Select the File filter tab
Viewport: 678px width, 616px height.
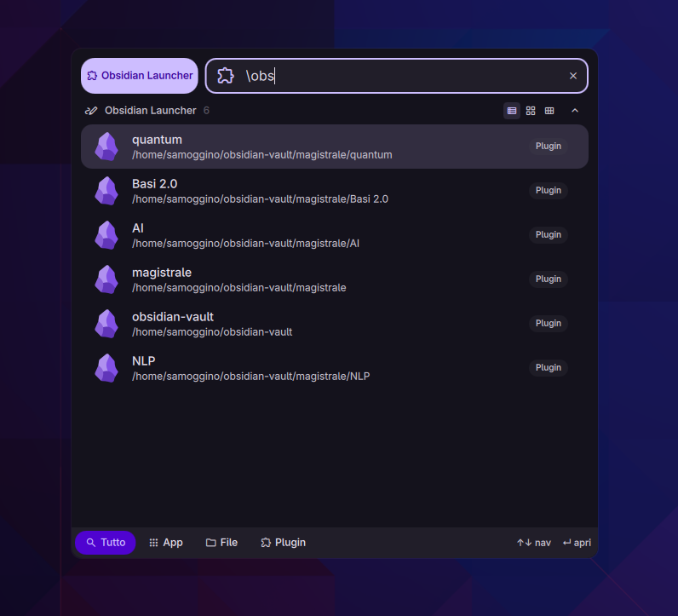(221, 543)
